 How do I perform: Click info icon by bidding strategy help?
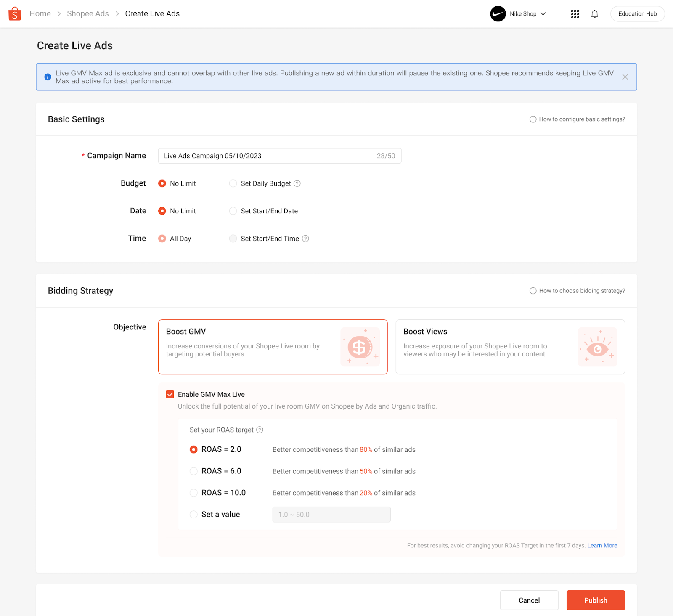pos(533,291)
